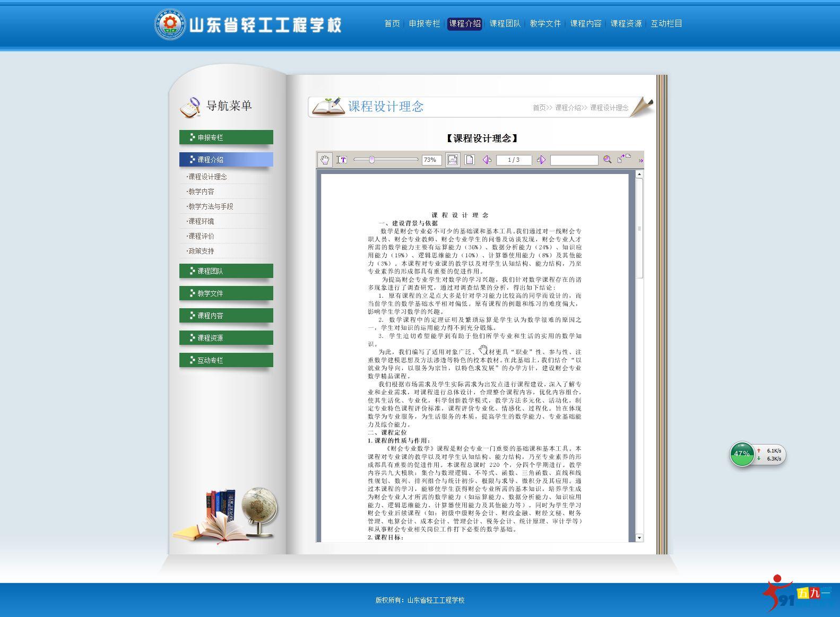Image resolution: width=840 pixels, height=617 pixels.
Task: Click the scroll down arrow of viewer
Action: (639, 537)
